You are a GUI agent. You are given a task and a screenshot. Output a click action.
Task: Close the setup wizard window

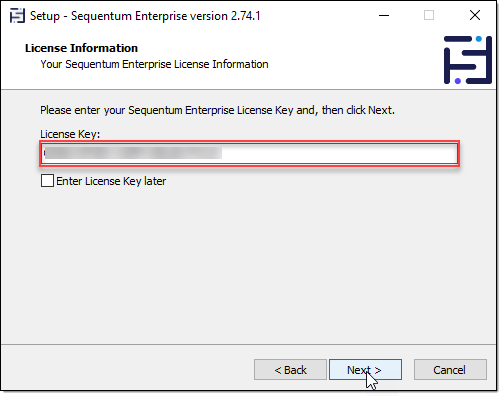coord(475,15)
